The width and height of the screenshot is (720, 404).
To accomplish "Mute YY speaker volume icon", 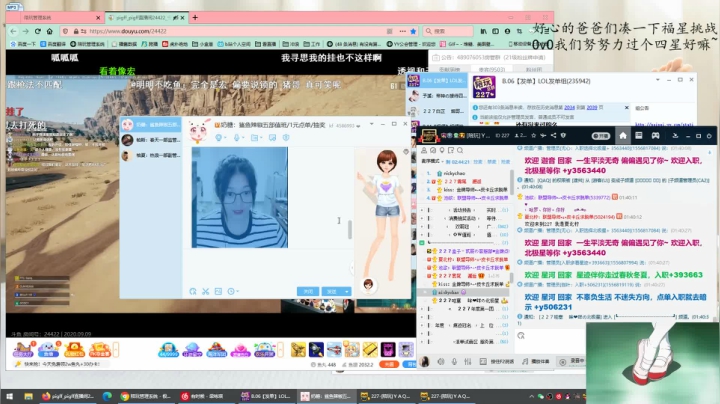I will click(441, 362).
